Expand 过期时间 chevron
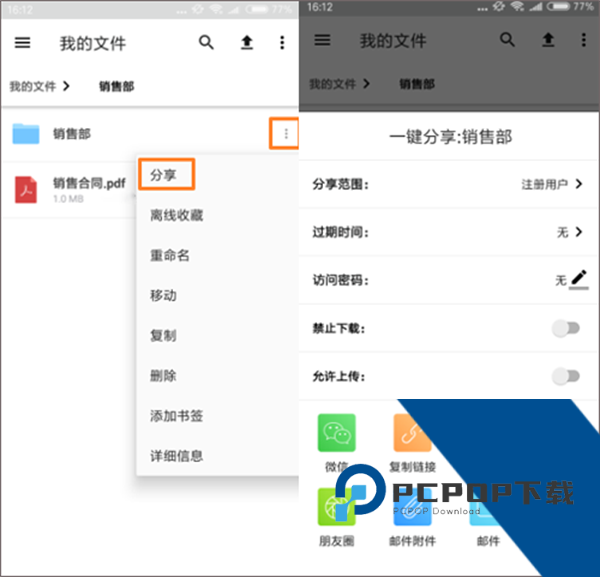Screen dimensions: 600x577 pyautogui.click(x=579, y=232)
